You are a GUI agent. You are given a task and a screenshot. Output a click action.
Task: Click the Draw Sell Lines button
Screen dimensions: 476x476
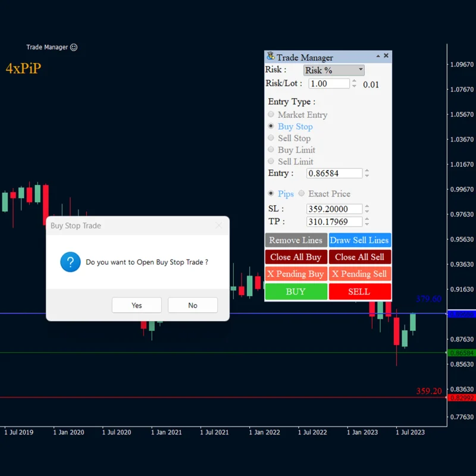[x=359, y=240]
